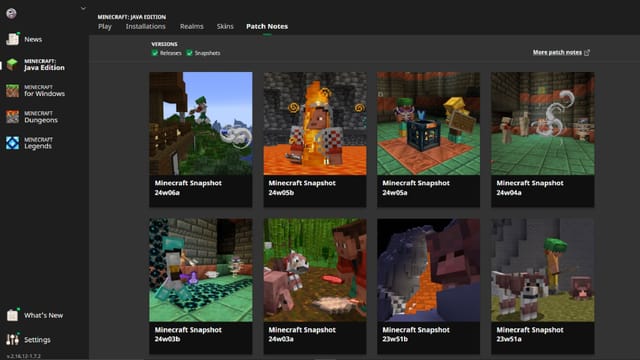This screenshot has width=640, height=360.
Task: Click the launcher version number text
Action: pos(24,356)
